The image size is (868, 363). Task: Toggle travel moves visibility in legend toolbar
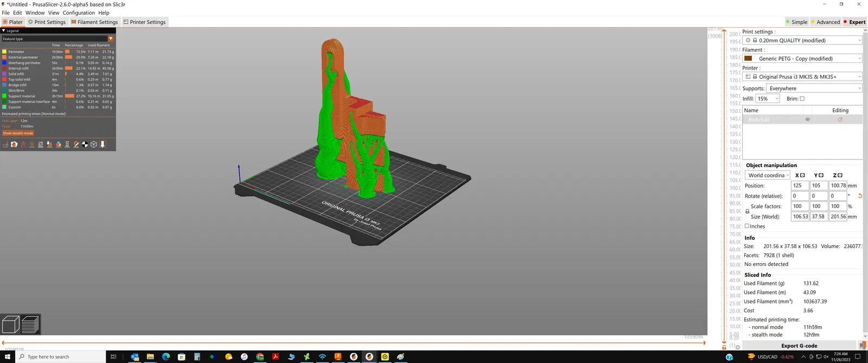tap(5, 144)
